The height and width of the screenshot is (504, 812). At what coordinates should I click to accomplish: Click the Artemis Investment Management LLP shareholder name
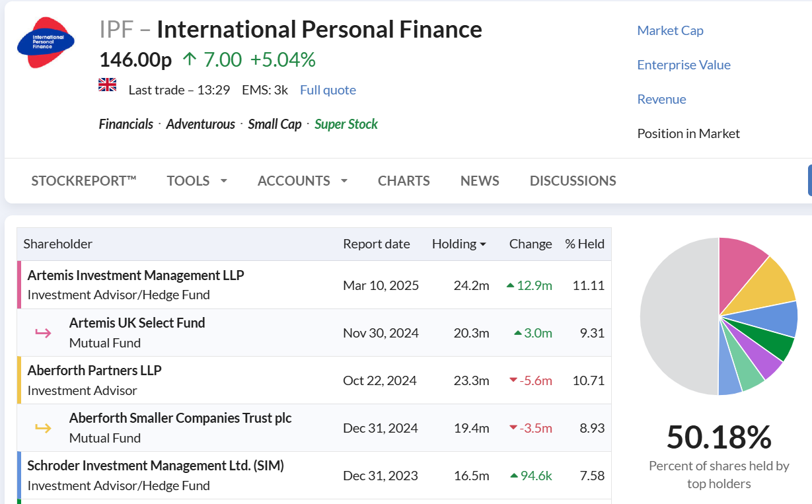(x=135, y=275)
